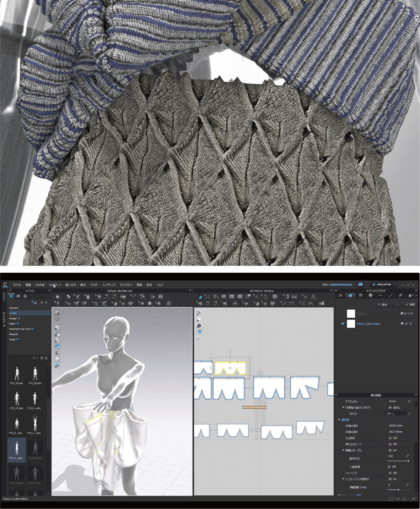This screenshot has width=420, height=509.
Task: Click the Simulate down-arrow tool in 3D toolbar
Action: point(58,297)
